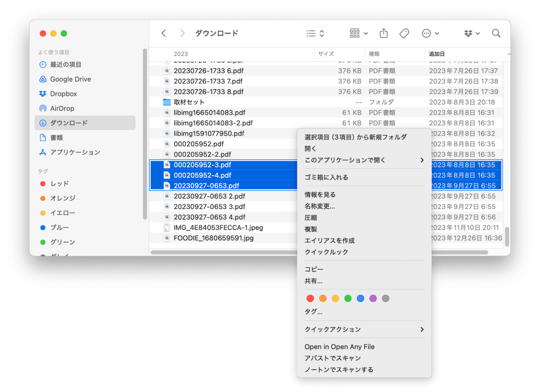Select file IMG_4E84053FECCA-1.jpeg
The height and width of the screenshot is (392, 540).
[218, 228]
